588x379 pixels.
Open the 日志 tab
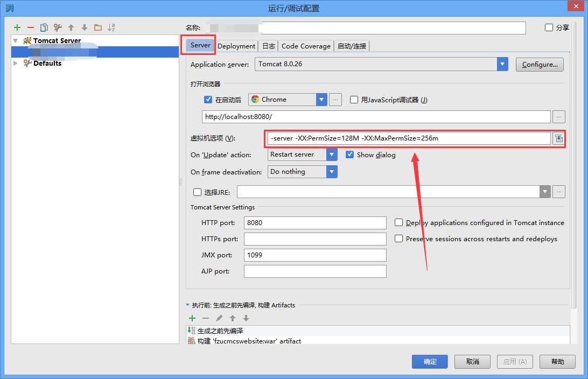269,46
